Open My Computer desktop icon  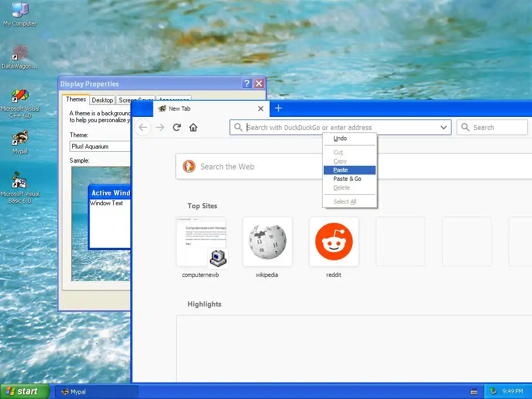[x=20, y=15]
